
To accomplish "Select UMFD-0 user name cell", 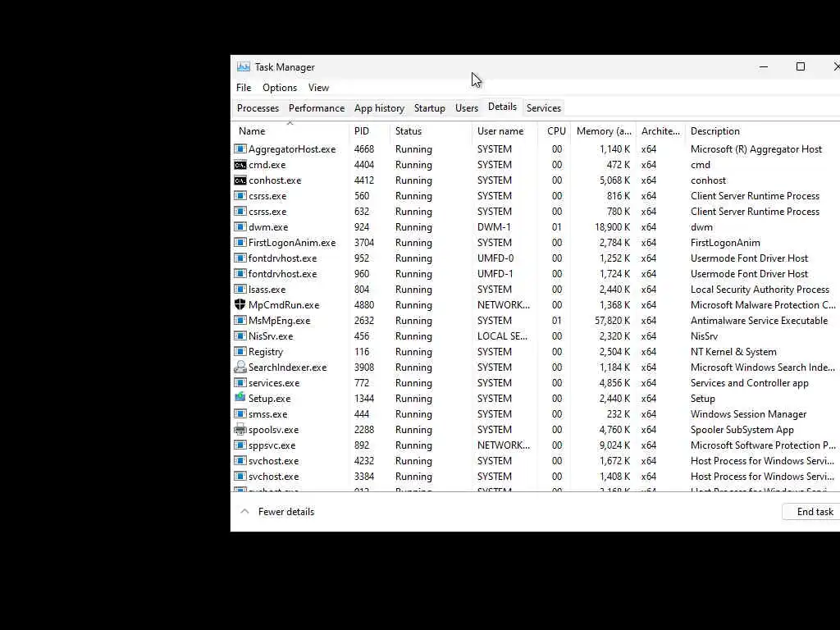I will [495, 258].
